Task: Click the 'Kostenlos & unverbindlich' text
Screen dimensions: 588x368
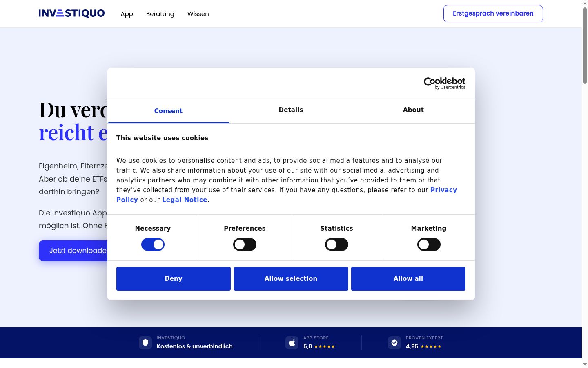Action: pyautogui.click(x=194, y=346)
